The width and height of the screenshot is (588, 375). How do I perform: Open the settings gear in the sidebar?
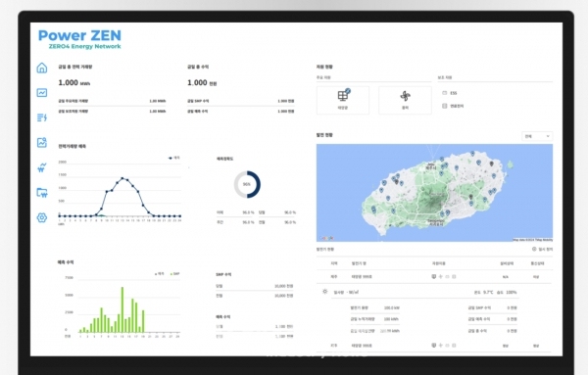point(42,217)
